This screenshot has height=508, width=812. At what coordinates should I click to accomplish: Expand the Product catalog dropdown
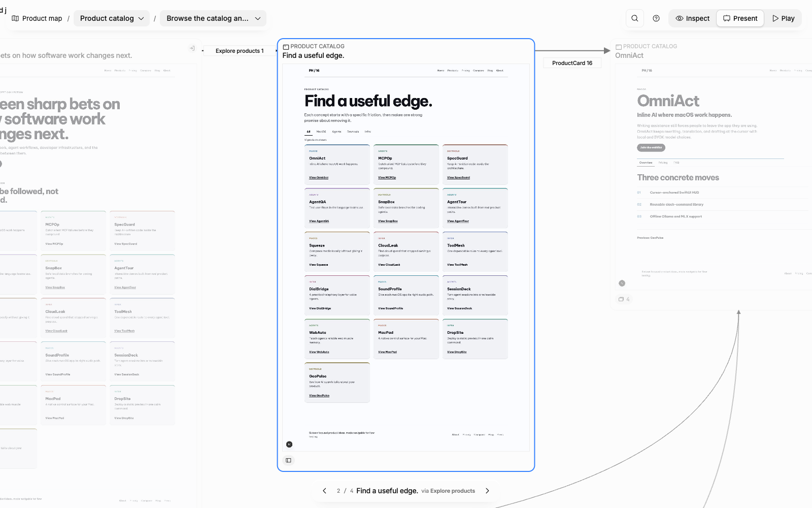[112, 18]
